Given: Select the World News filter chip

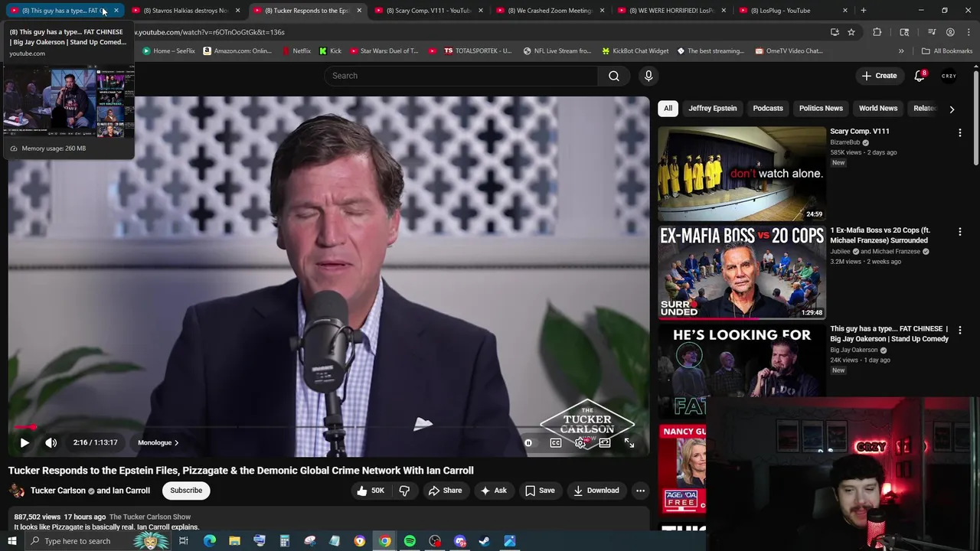Looking at the screenshot, I should tap(878, 109).
